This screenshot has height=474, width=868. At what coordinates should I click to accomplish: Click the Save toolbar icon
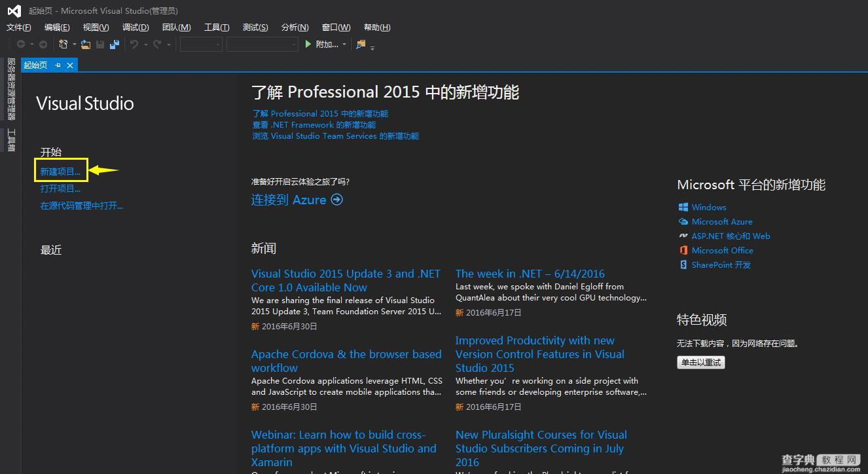(x=100, y=45)
